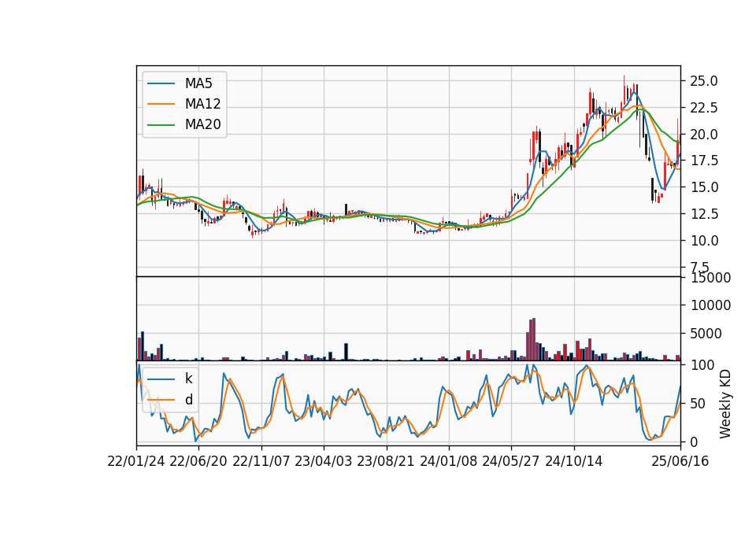Click the 25/06/16 date label
756x543 pixels.
[x=680, y=461]
